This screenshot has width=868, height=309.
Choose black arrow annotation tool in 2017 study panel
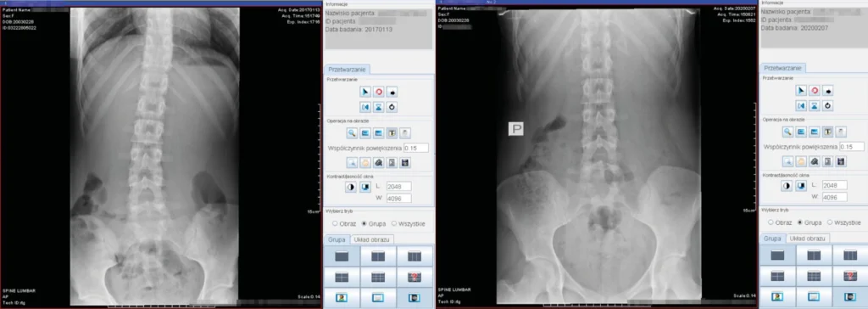[392, 92]
